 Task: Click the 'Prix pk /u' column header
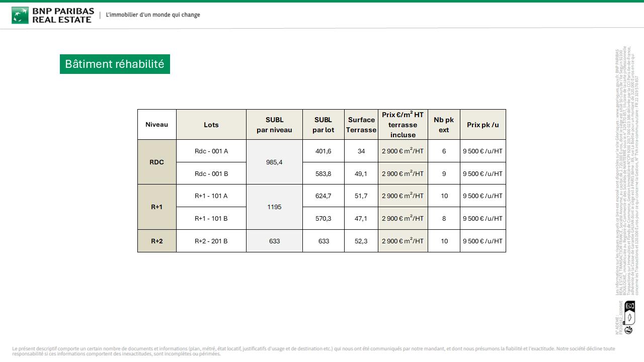pyautogui.click(x=483, y=125)
